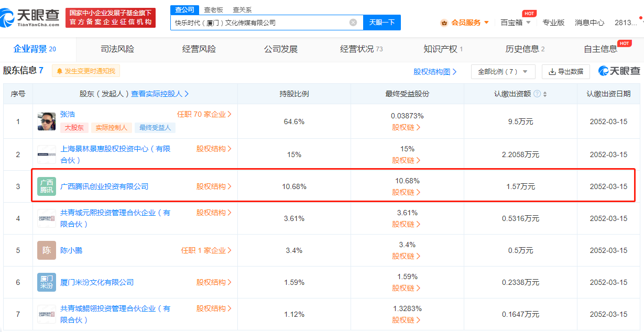Click 张浩's profile photo
Image resolution: width=644 pixels, height=332 pixels.
pos(46,121)
